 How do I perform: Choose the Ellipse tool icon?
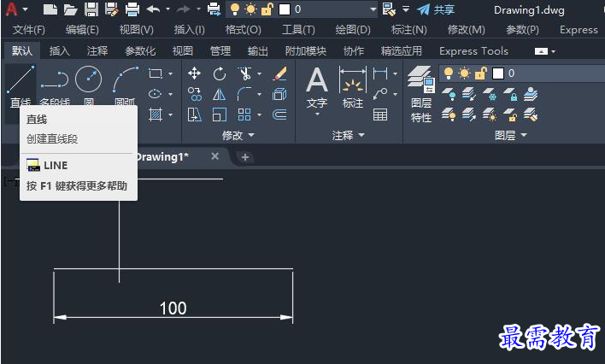(x=156, y=94)
